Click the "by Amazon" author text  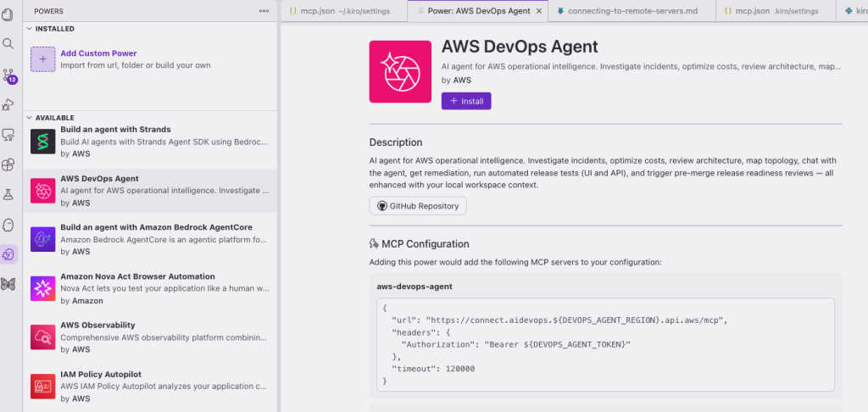click(81, 301)
